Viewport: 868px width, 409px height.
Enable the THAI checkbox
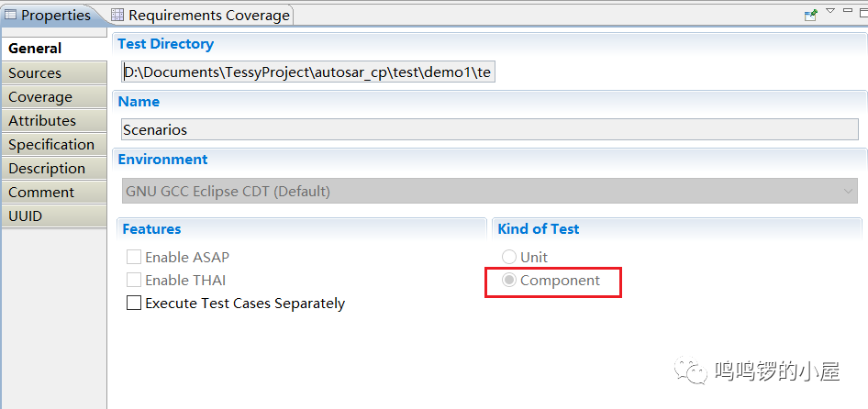coord(134,281)
